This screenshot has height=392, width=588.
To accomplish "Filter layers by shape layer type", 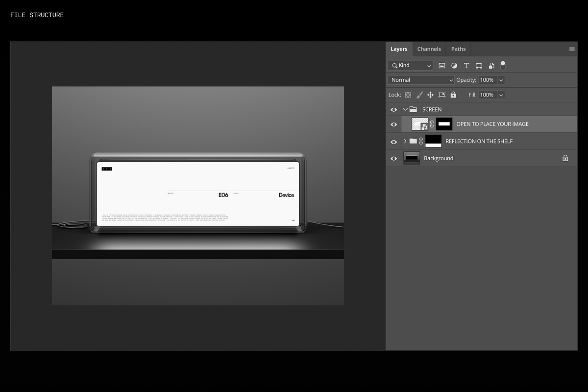I will (479, 66).
